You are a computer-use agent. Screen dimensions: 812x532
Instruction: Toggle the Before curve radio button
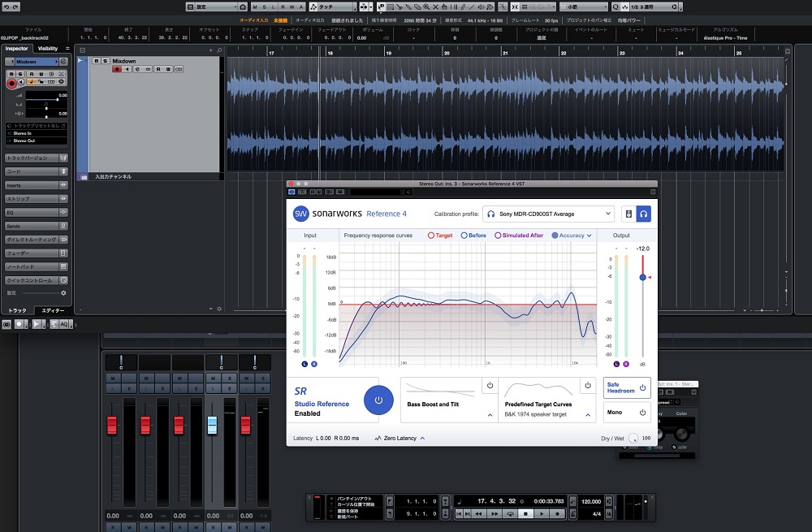pos(464,236)
